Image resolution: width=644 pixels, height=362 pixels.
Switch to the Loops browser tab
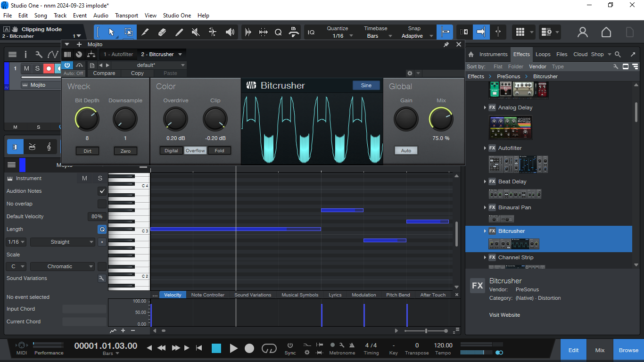click(x=543, y=54)
